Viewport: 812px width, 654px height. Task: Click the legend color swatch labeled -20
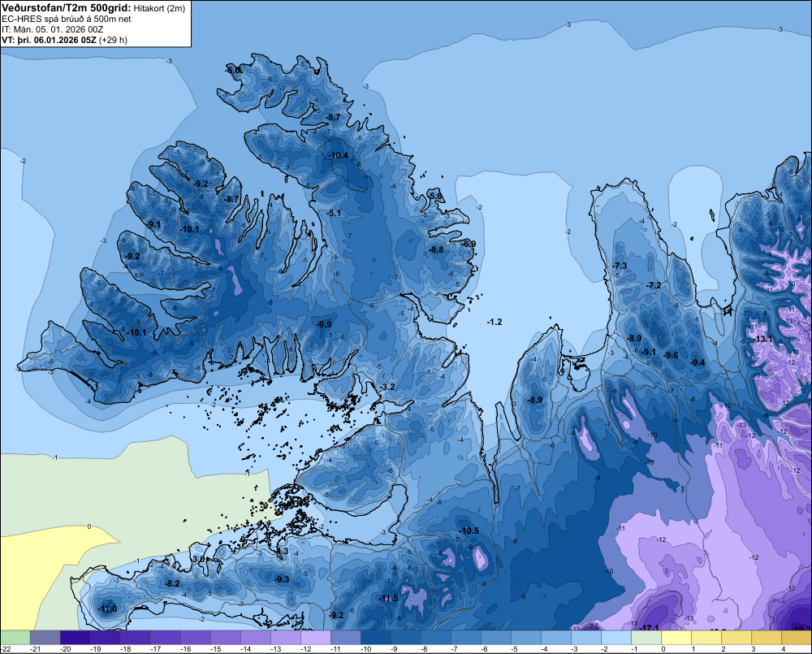(75, 637)
